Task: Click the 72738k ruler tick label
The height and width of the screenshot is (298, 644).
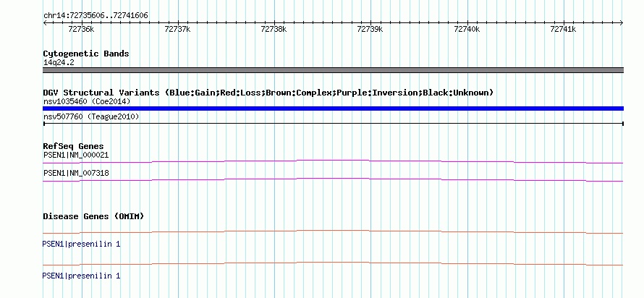Action: point(274,29)
